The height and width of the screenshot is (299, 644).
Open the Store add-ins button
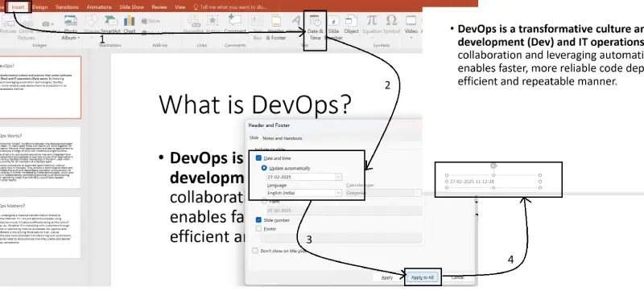151,21
